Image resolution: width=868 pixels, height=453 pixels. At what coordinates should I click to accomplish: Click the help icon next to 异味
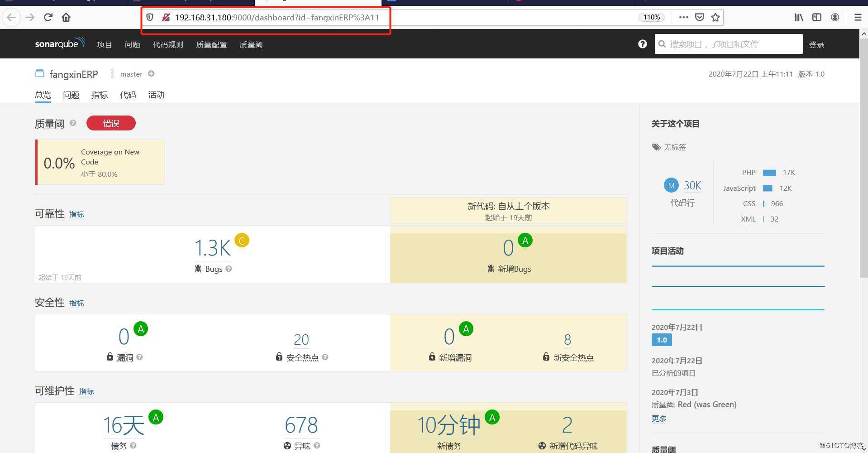tap(317, 445)
